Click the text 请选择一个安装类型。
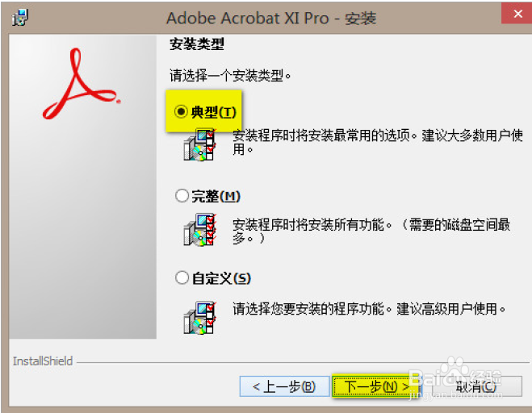The height and width of the screenshot is (413, 532). pos(230,75)
